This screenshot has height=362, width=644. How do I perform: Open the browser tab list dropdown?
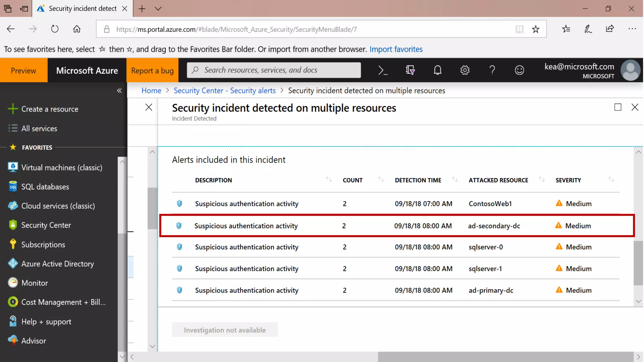click(158, 8)
